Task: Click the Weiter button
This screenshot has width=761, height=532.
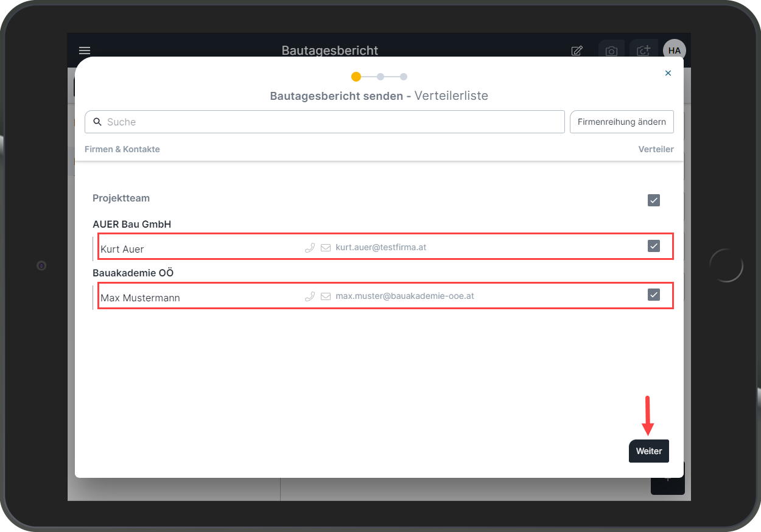Action: (649, 451)
